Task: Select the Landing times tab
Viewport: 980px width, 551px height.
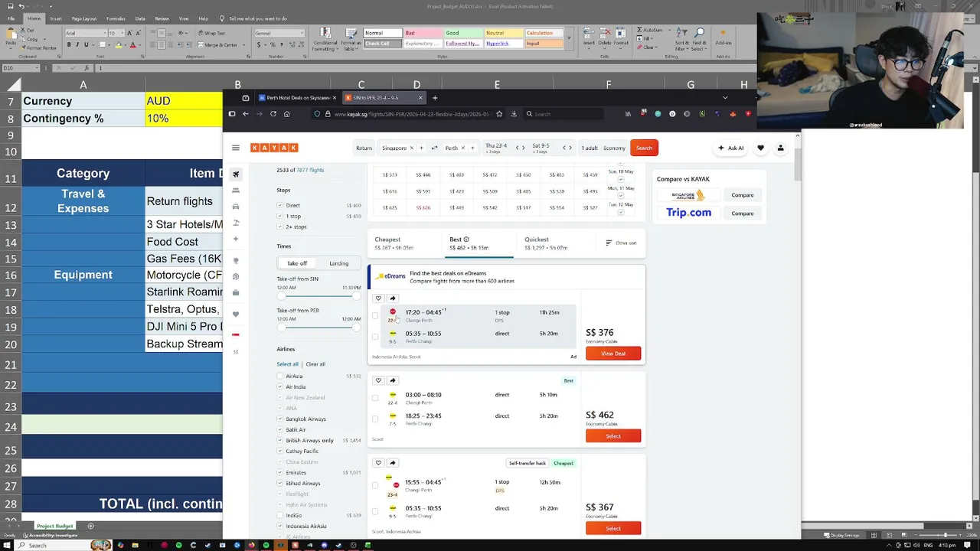Action: coord(338,263)
